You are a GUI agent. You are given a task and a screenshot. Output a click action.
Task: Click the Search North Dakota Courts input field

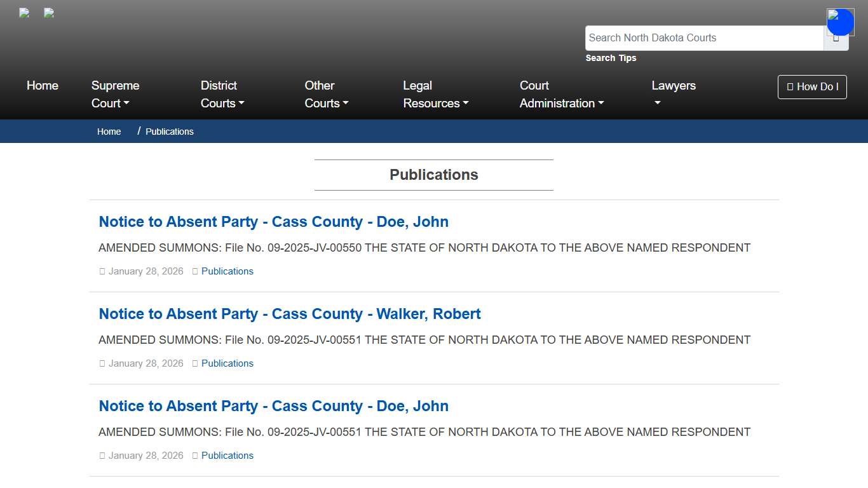tap(704, 37)
